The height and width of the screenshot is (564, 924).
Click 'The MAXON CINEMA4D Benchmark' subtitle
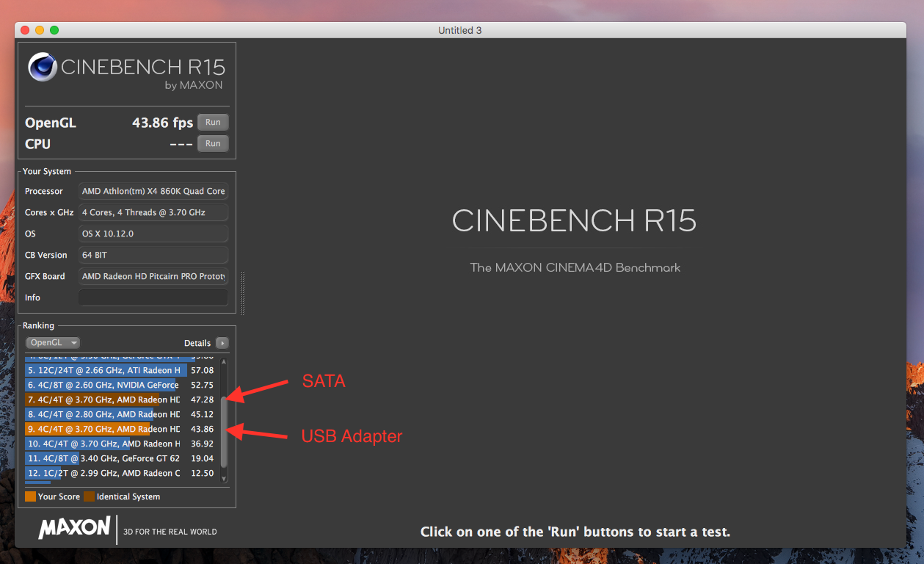coord(575,268)
